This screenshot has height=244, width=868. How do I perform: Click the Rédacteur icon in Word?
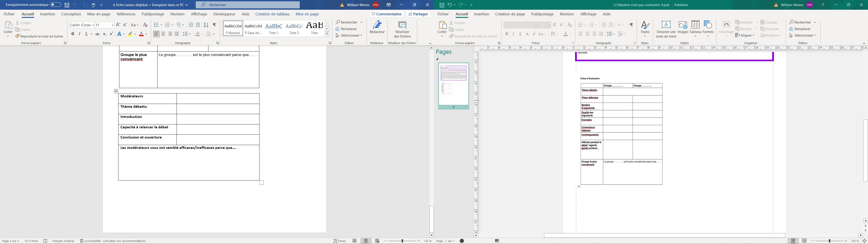(377, 27)
